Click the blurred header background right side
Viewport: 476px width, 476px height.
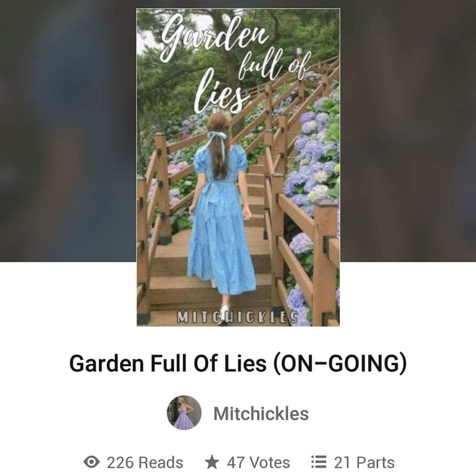coord(408,131)
